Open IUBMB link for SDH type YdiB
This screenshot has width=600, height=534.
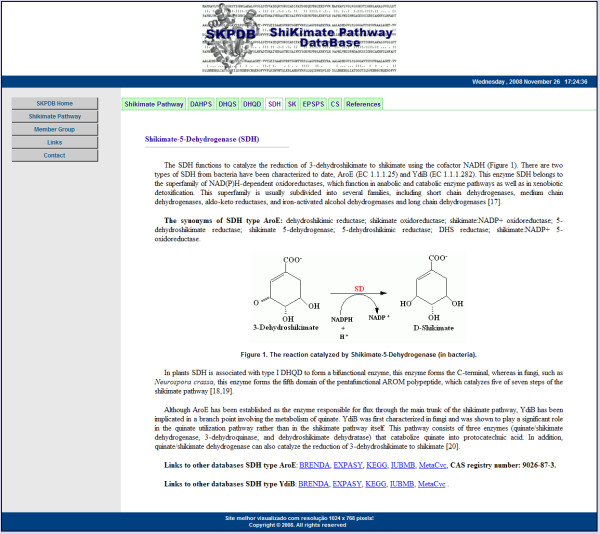[402, 484]
